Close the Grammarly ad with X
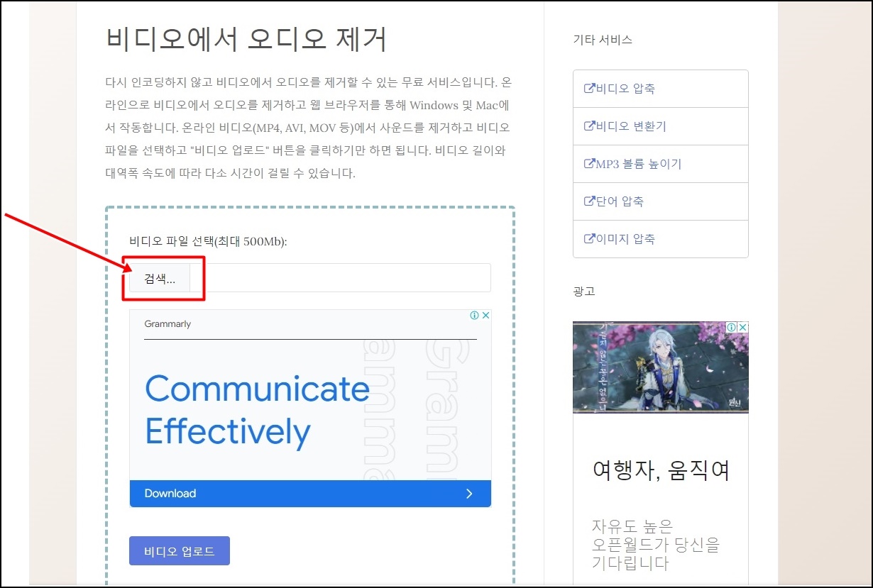This screenshot has width=873, height=588. [485, 316]
